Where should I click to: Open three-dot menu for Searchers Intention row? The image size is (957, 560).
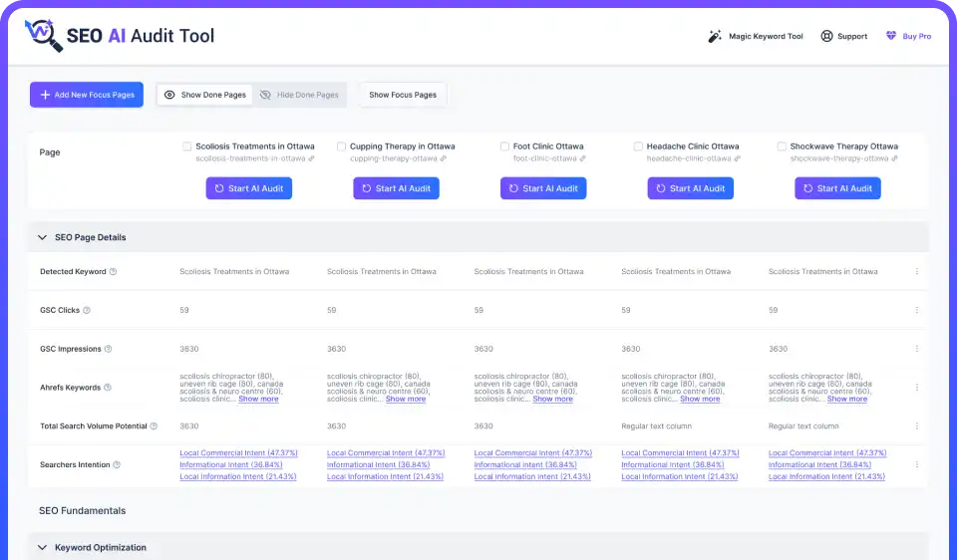[x=917, y=464]
